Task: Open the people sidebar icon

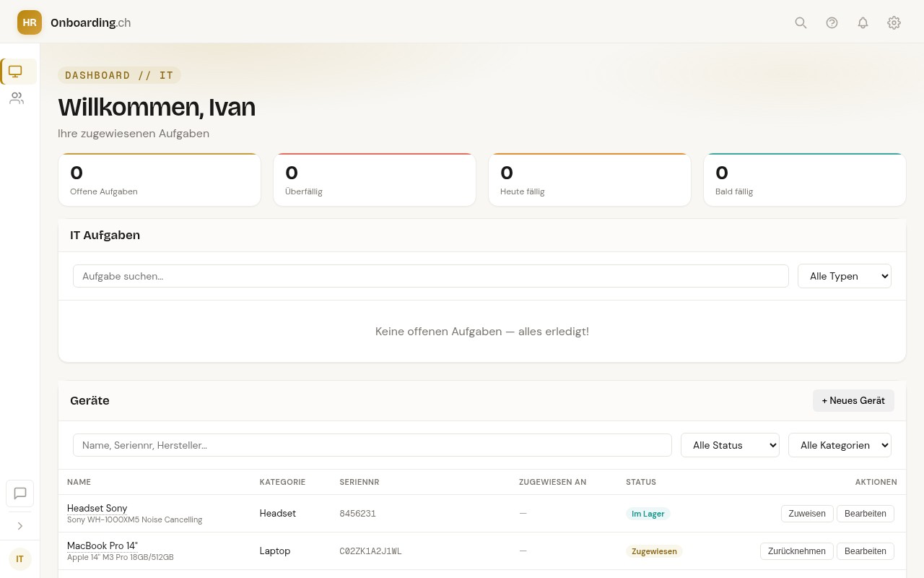Action: coord(17,98)
